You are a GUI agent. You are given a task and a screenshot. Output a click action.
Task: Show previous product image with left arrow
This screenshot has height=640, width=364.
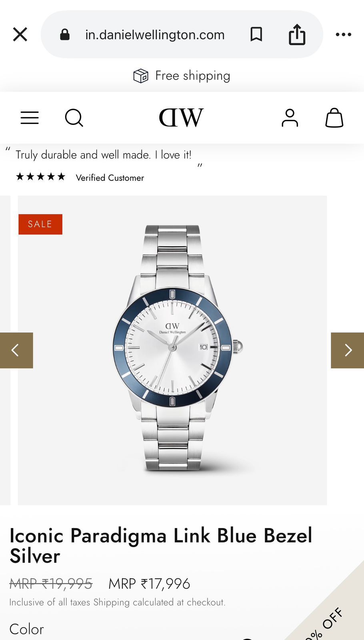pos(16,350)
